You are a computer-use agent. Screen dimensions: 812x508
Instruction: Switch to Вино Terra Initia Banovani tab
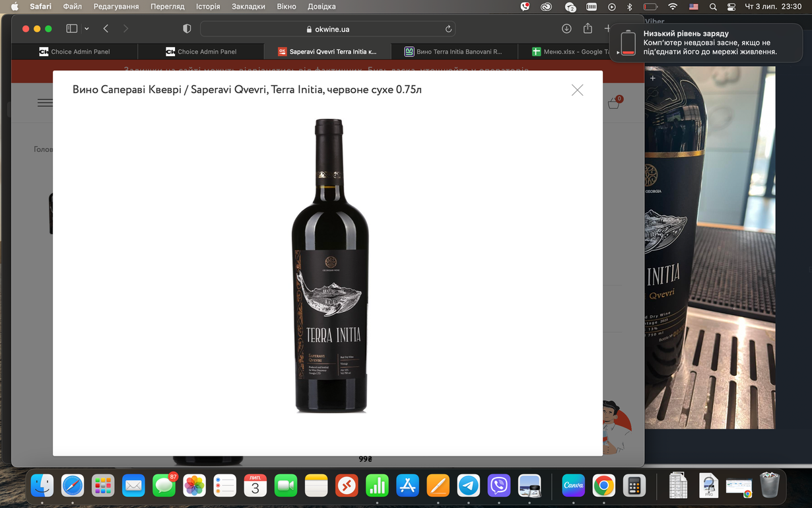pyautogui.click(x=454, y=52)
